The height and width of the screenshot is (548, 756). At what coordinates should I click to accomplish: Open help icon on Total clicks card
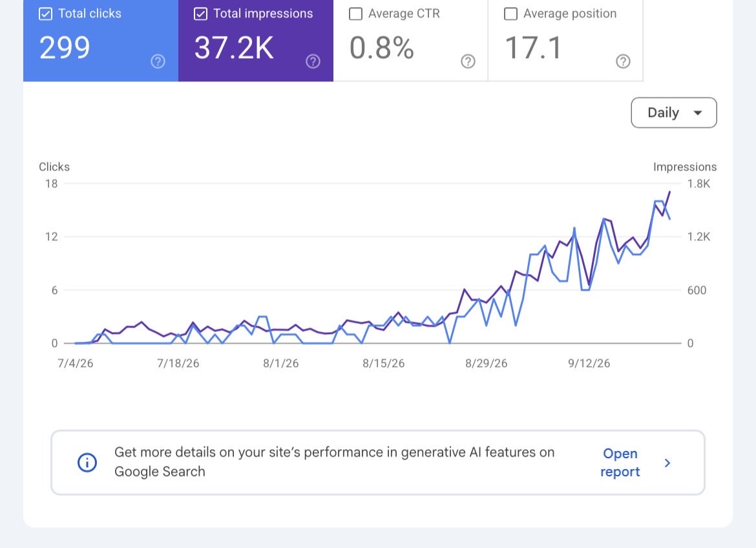(x=158, y=61)
